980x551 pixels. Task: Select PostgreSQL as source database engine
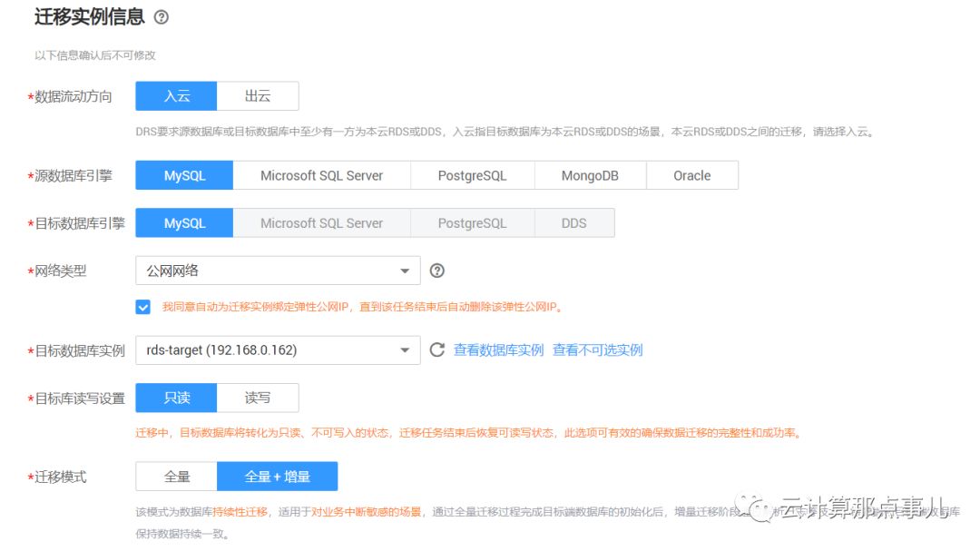[472, 175]
